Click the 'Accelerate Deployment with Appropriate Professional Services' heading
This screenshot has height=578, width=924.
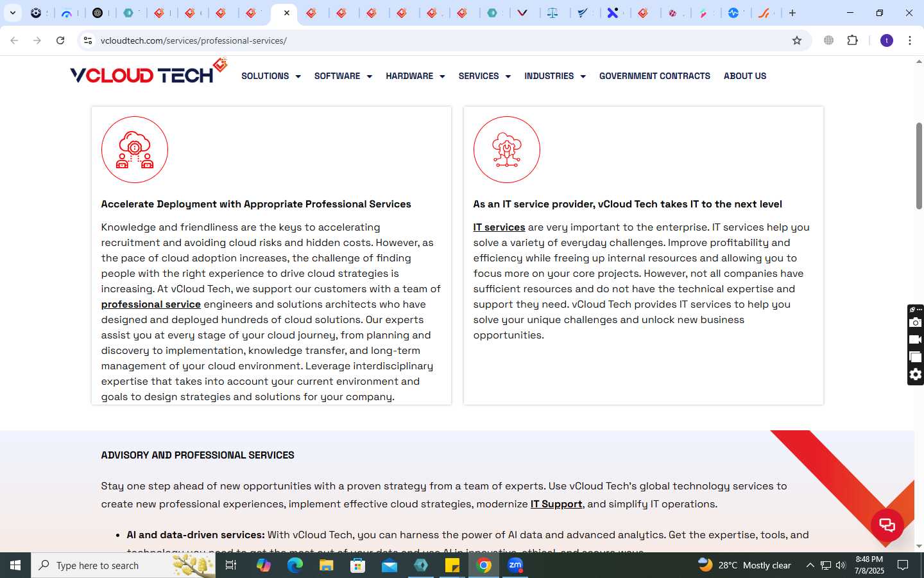click(256, 204)
